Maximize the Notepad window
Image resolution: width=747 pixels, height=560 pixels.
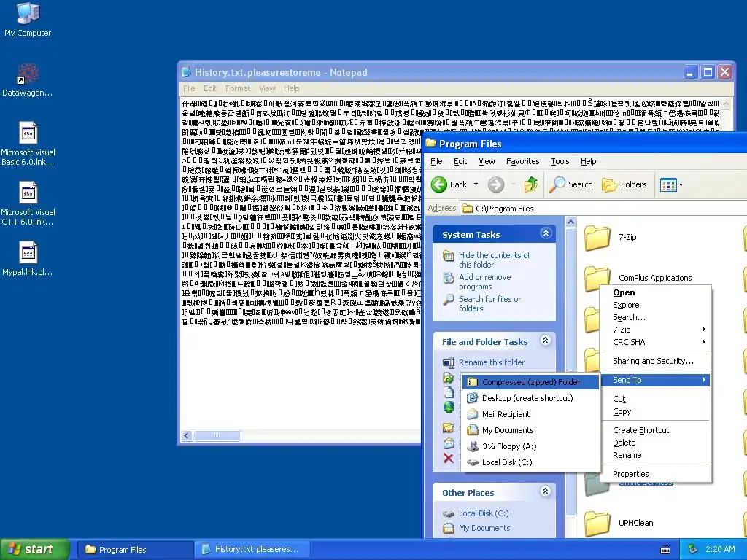coord(708,72)
